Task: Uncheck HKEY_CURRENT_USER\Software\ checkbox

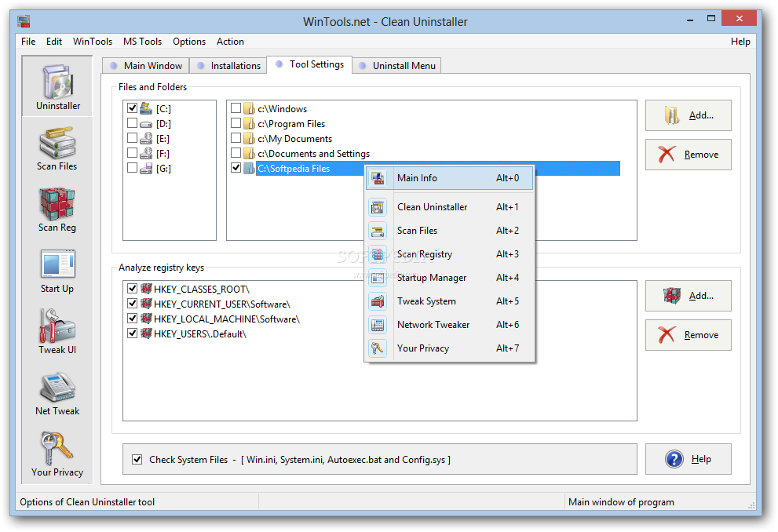Action: 132,303
